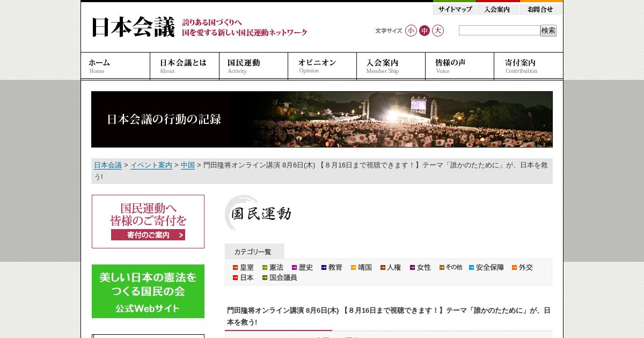Image resolution: width=644 pixels, height=338 pixels.
Task: Select 教育 category
Action: pos(332,267)
